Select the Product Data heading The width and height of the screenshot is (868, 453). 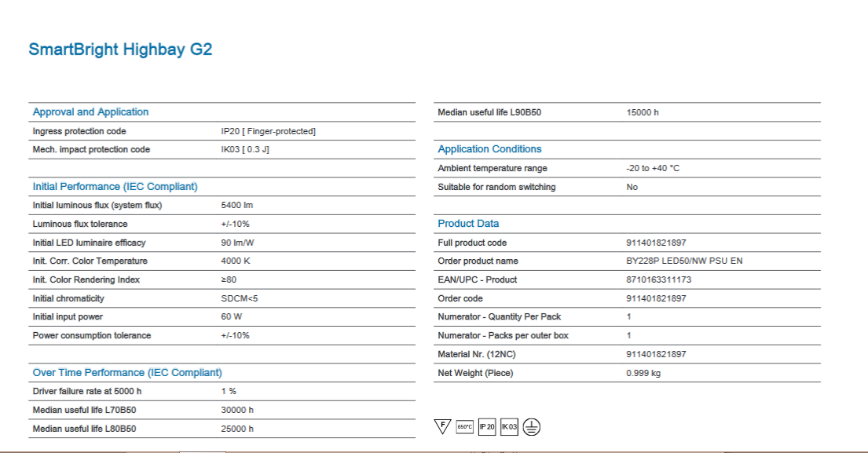pyautogui.click(x=468, y=224)
